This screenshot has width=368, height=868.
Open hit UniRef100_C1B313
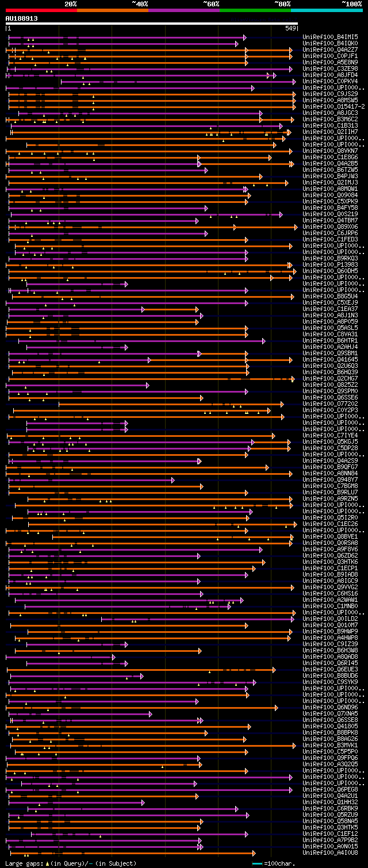click(330, 125)
